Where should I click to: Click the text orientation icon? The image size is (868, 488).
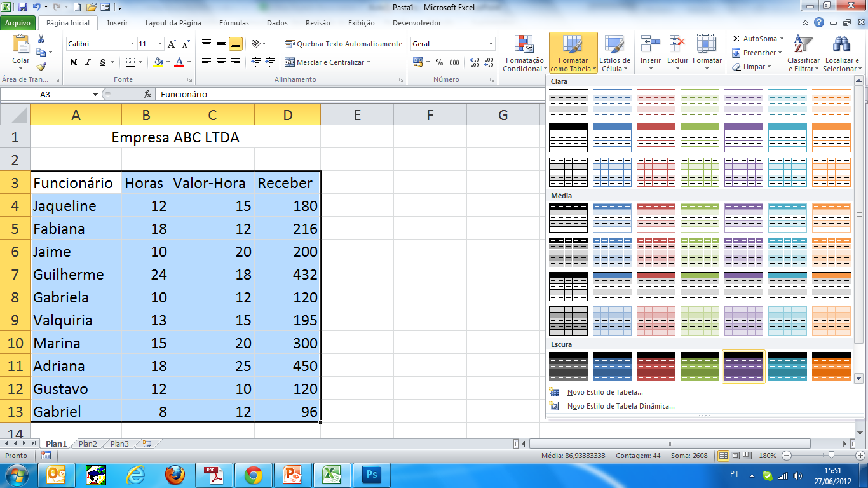point(256,44)
